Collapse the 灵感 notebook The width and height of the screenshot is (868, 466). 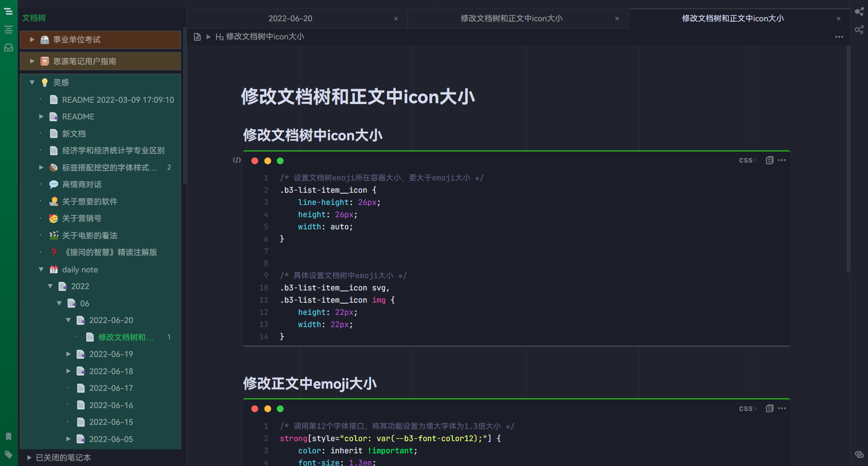32,82
